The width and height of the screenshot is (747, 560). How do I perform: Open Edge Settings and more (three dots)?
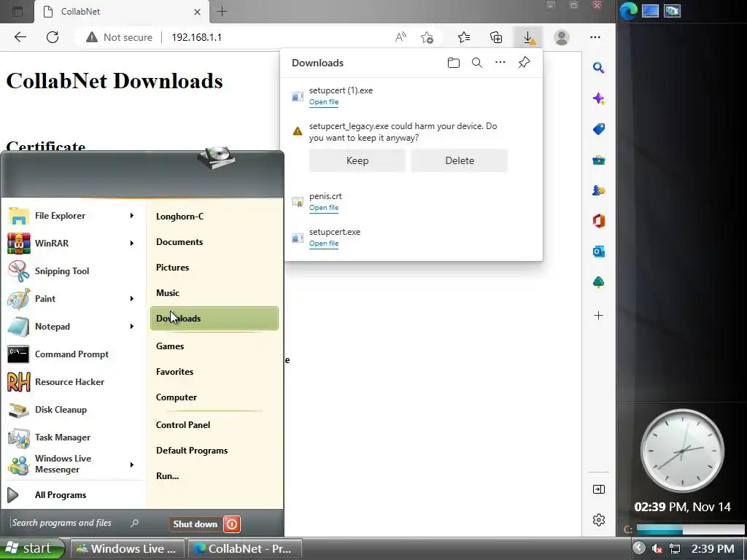tap(595, 37)
